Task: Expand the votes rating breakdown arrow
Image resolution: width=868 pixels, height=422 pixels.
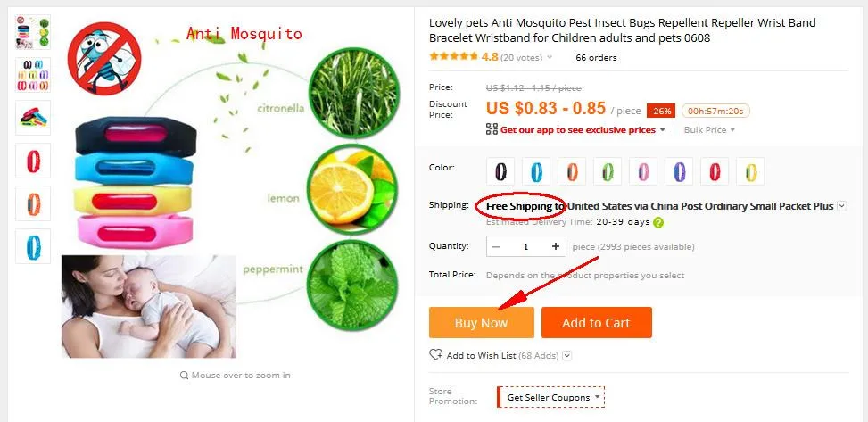Action: (550, 58)
